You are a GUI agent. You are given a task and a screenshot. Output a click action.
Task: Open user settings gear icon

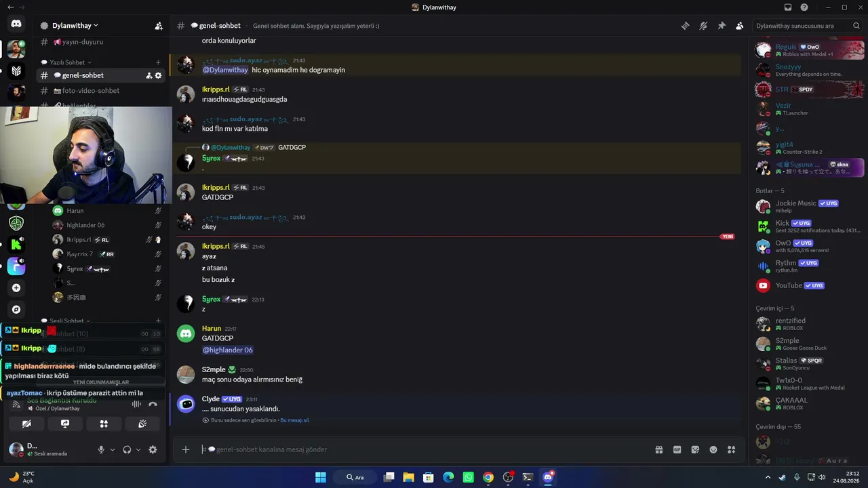pos(153,449)
